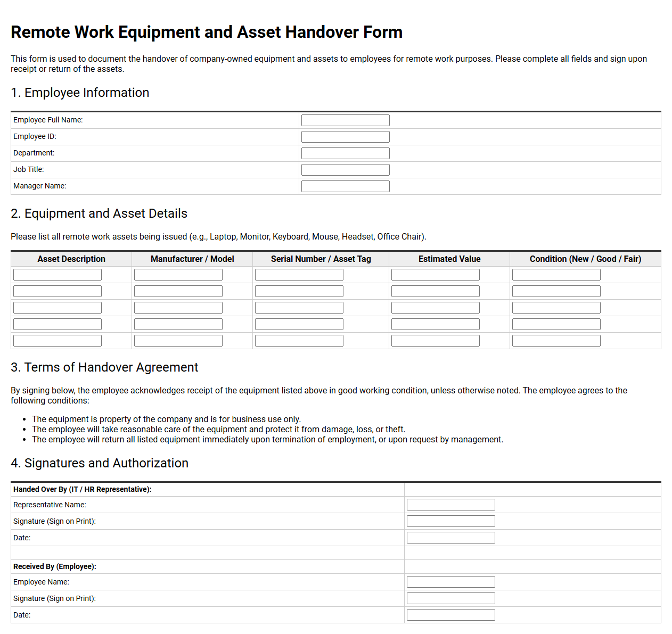Select second row Asset Description field
The image size is (672, 634).
tap(58, 291)
